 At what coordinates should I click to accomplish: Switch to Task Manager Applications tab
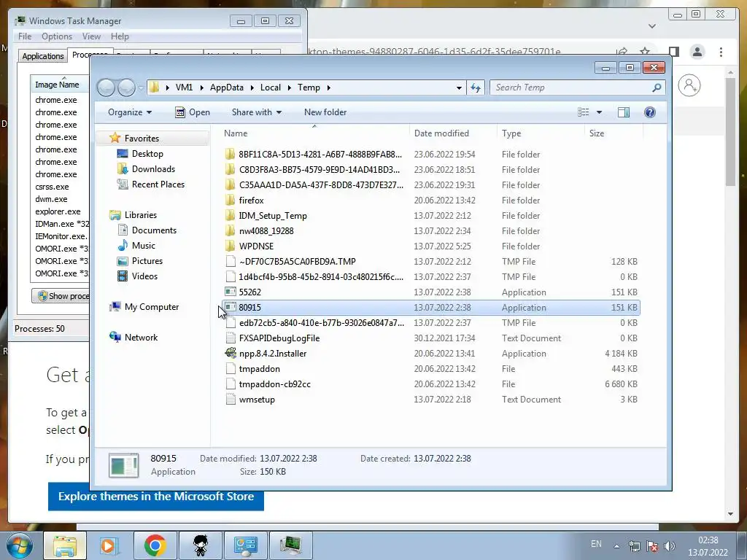43,56
